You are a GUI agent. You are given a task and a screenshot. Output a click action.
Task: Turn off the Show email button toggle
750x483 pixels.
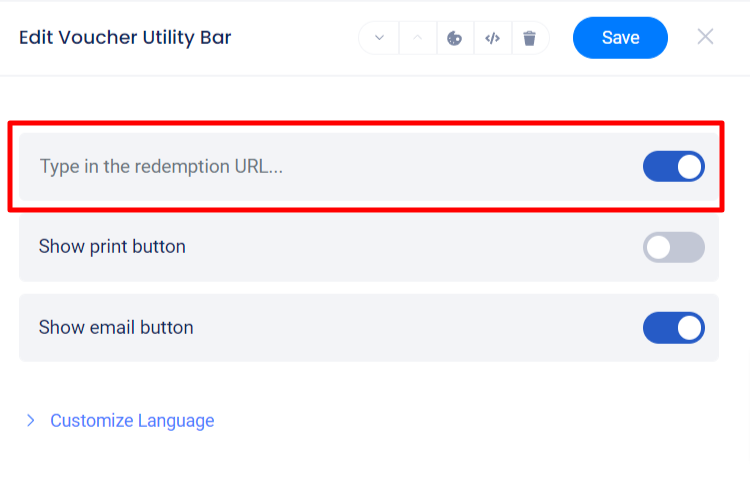[x=673, y=327]
